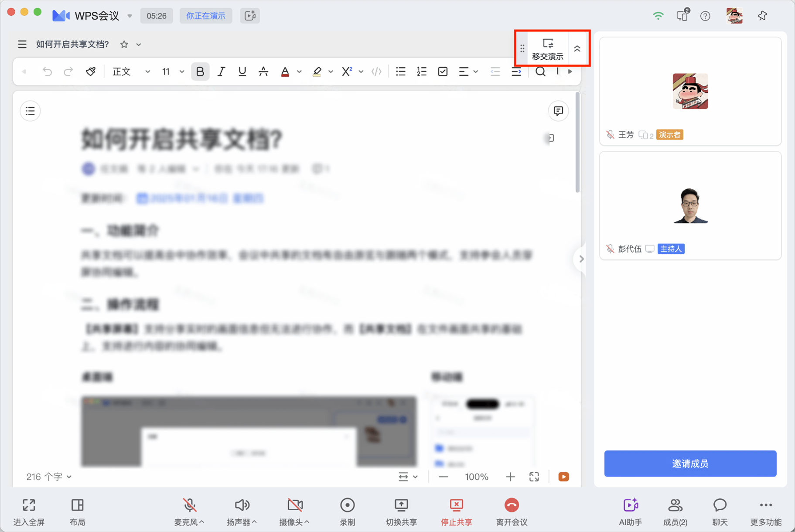
Task: Expand the font size 11 dropdown
Action: (x=173, y=72)
